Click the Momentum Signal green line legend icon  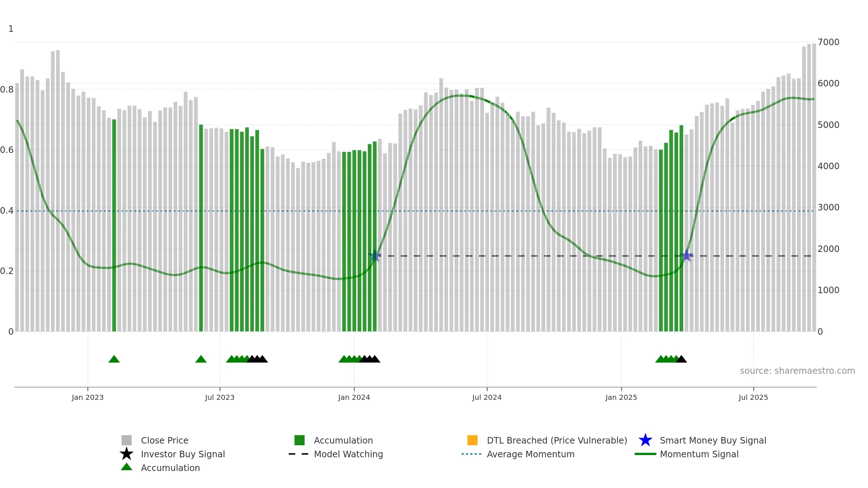[645, 454]
